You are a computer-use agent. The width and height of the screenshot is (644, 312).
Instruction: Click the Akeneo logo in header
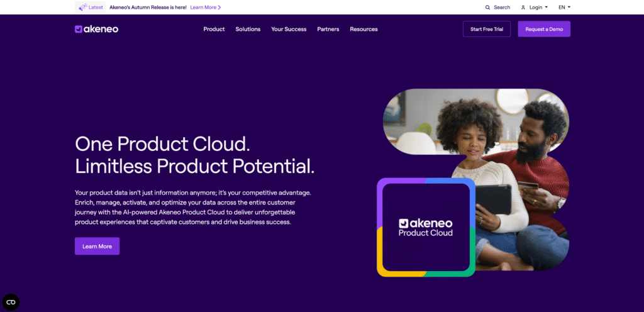(x=96, y=29)
